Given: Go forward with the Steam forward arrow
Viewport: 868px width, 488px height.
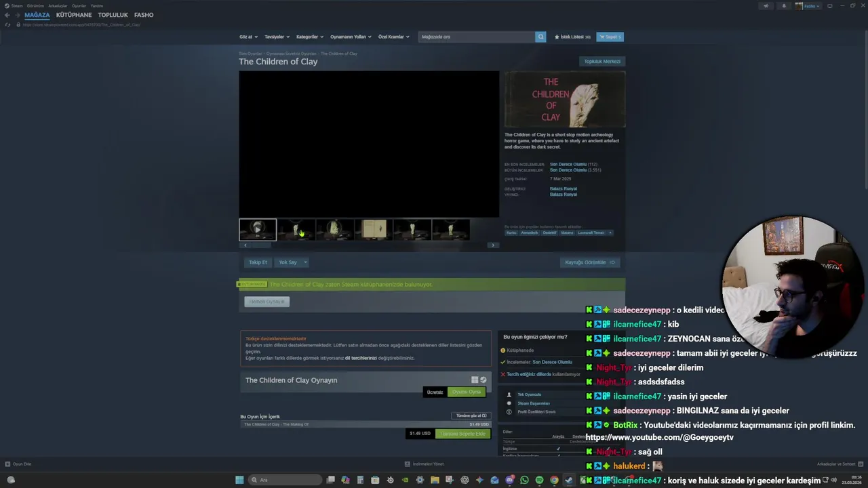Looking at the screenshot, I should pyautogui.click(x=17, y=15).
